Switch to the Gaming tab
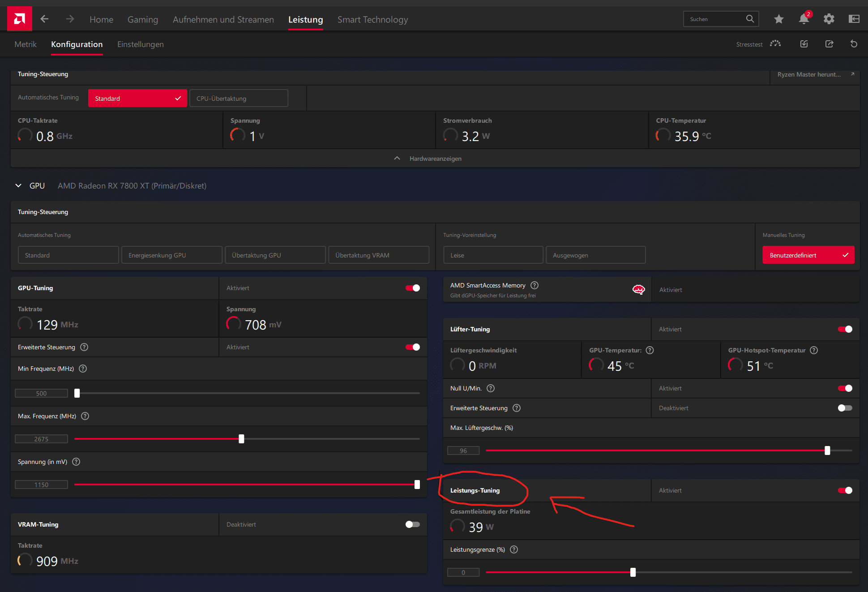 point(142,20)
